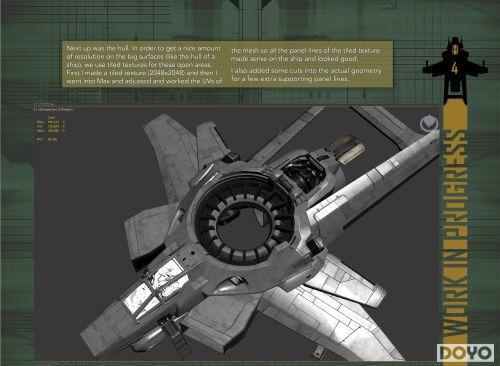Click the 'I also added some cuts' paragraph
Viewport: 500px width, 366px height.
[306, 75]
